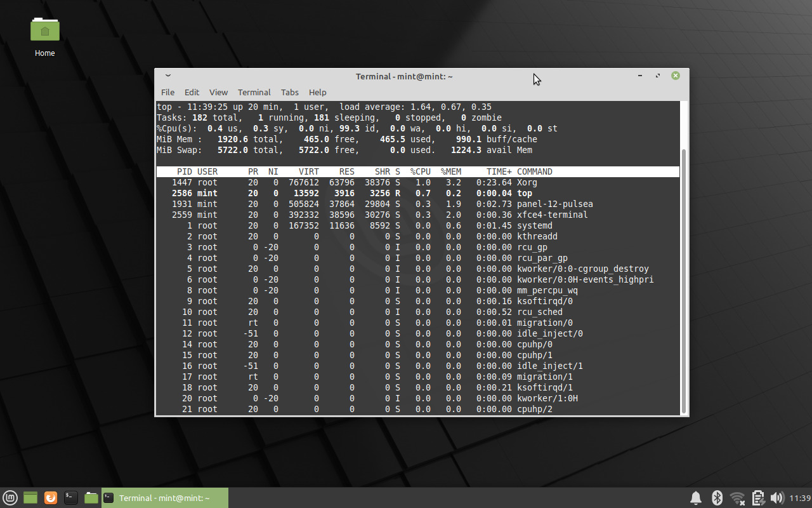Screen dimensions: 812x508
Task: Click the %CPU column header
Action: pos(421,171)
